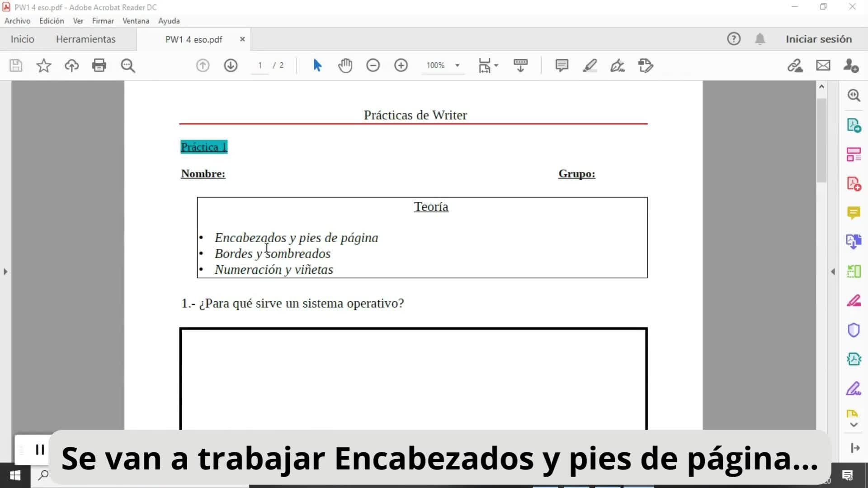The width and height of the screenshot is (868, 488).
Task: Expand the left navigation pane arrow
Action: 5,272
